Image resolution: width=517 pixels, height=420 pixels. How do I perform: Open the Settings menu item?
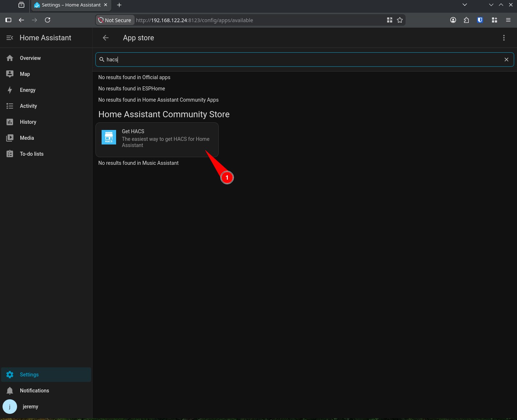(x=46, y=375)
